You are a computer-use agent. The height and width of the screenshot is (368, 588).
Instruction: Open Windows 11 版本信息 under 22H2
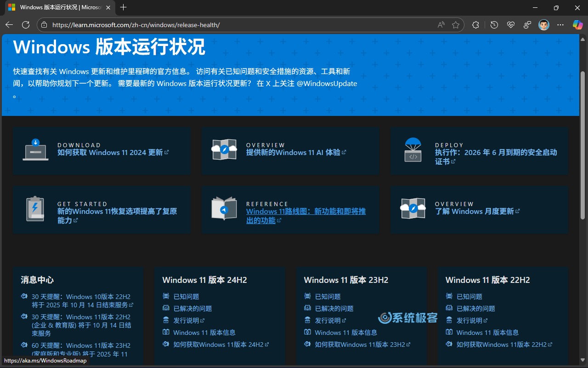point(487,333)
